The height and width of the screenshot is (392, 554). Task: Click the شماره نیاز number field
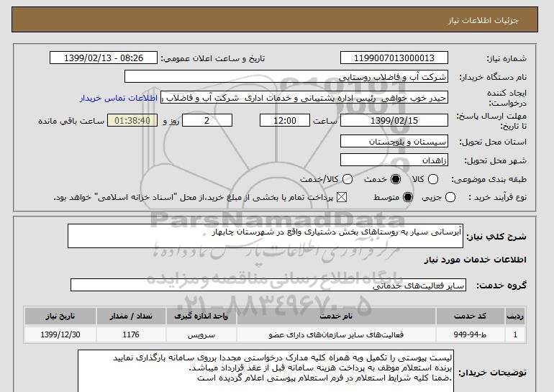pos(394,58)
